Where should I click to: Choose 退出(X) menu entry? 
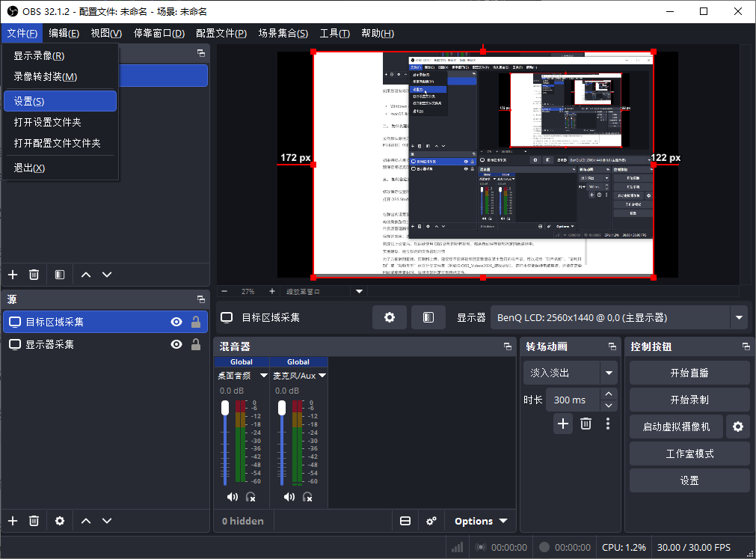coord(60,168)
